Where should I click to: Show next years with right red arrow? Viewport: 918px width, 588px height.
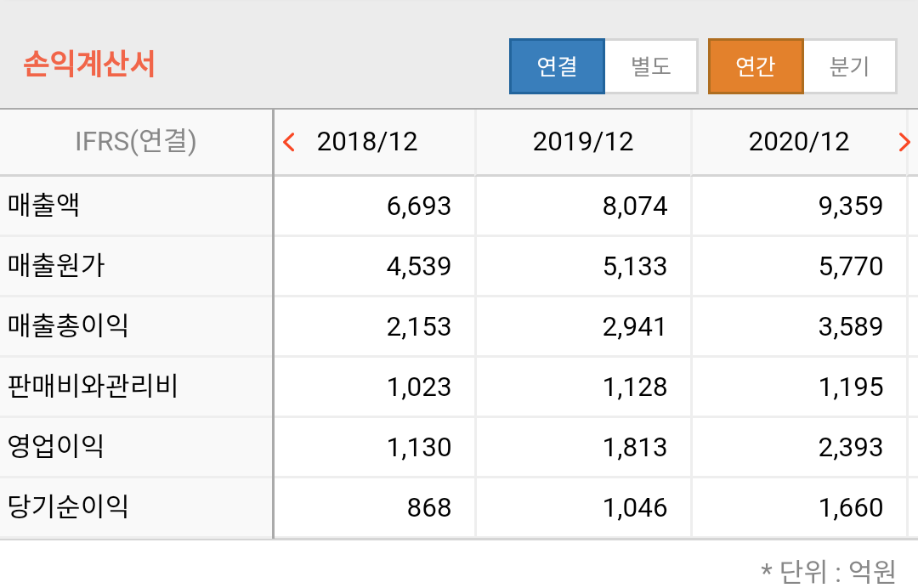[904, 142]
